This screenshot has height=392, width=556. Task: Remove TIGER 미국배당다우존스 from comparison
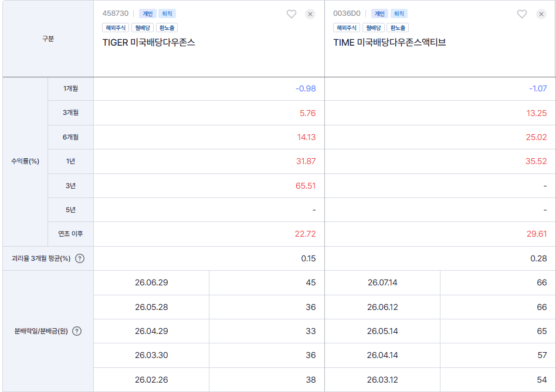pyautogui.click(x=310, y=14)
